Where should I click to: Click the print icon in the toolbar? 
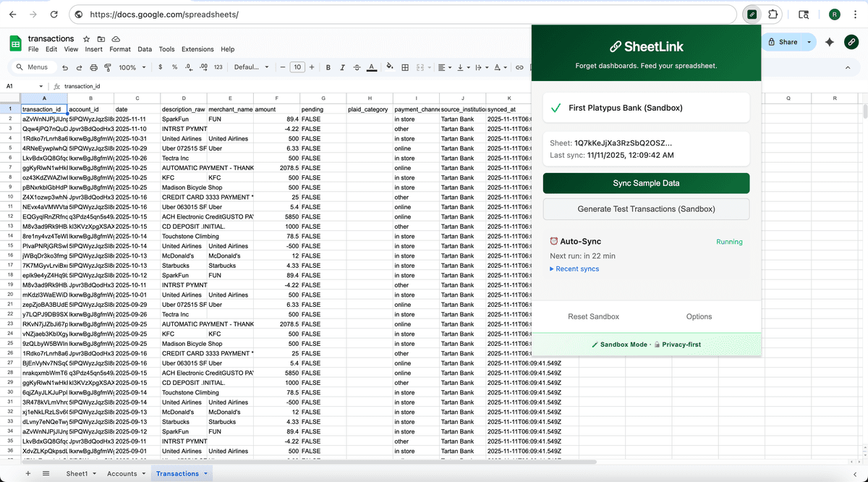coord(93,67)
